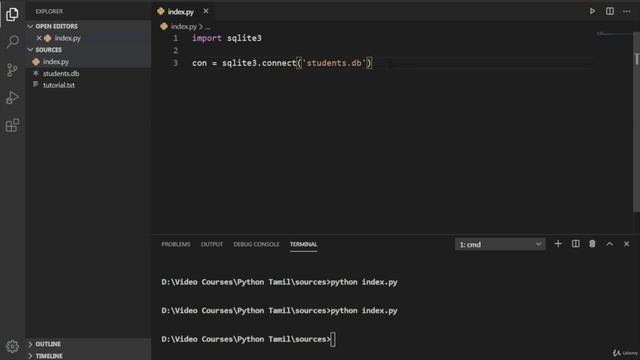The width and height of the screenshot is (640, 360).
Task: Select terminal from '1: cmd' dropdown
Action: pos(500,244)
